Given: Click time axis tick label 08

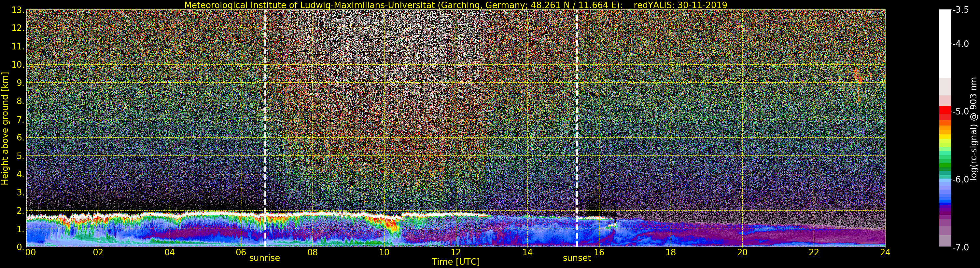Looking at the screenshot, I should pos(313,252).
